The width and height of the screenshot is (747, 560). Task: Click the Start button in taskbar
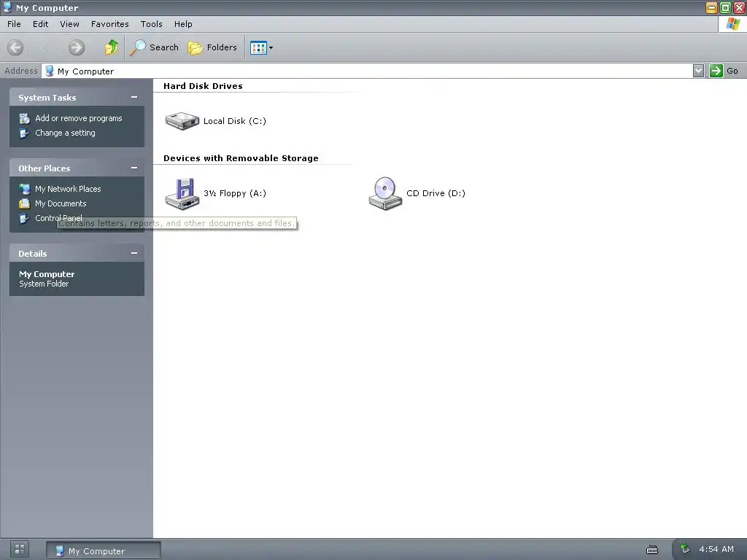pyautogui.click(x=20, y=550)
